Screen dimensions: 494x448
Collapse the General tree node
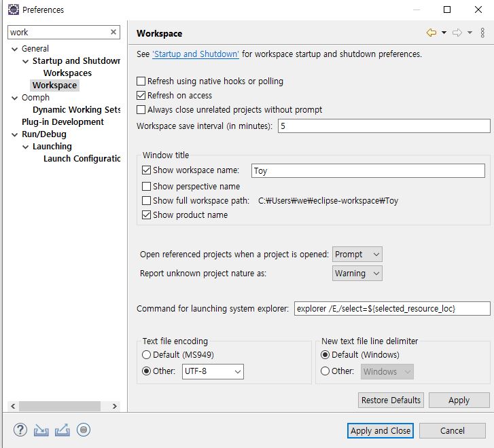[x=14, y=49]
